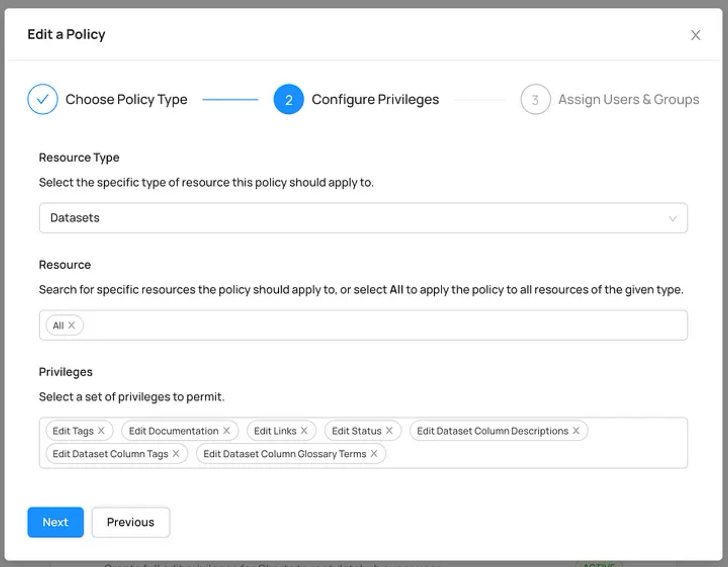The height and width of the screenshot is (567, 728).
Task: Focus the Privileges selection field
Action: 363,443
